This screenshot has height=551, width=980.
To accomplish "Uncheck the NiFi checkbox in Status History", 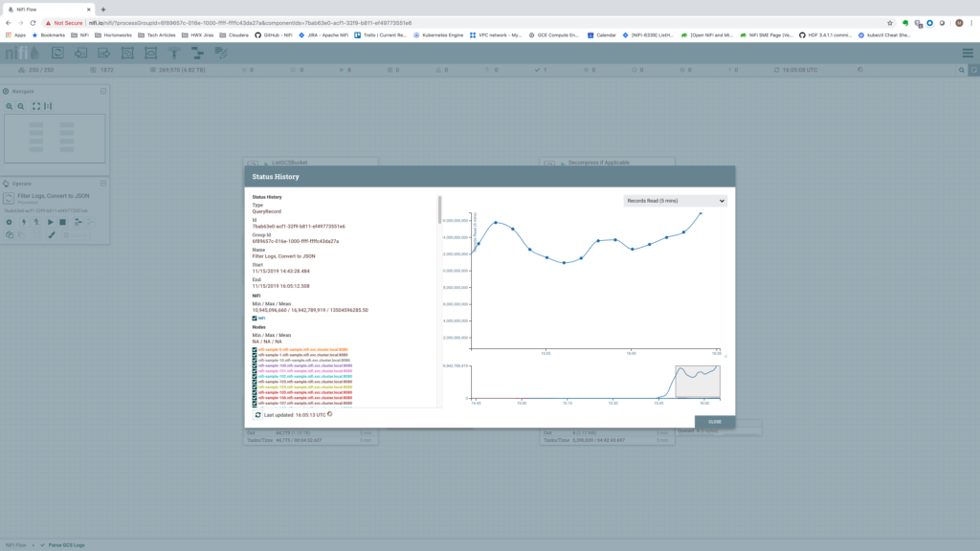I will tap(254, 318).
